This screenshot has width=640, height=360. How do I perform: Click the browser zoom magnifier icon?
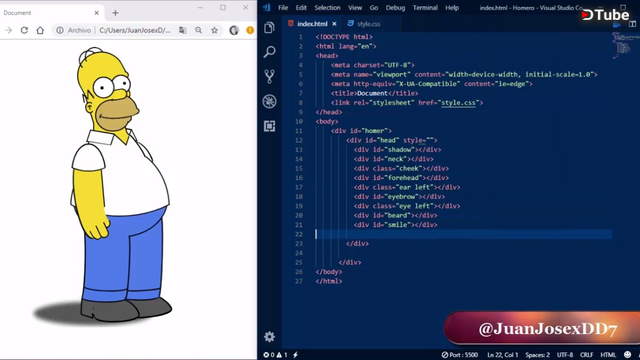(198, 30)
